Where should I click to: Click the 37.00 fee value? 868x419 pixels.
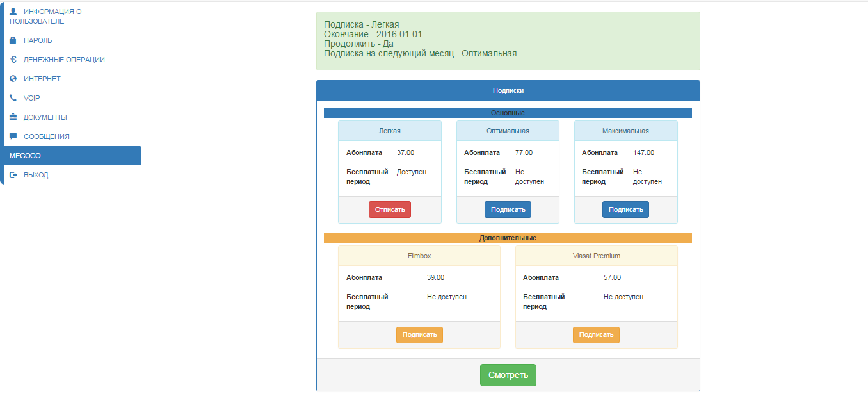point(405,152)
